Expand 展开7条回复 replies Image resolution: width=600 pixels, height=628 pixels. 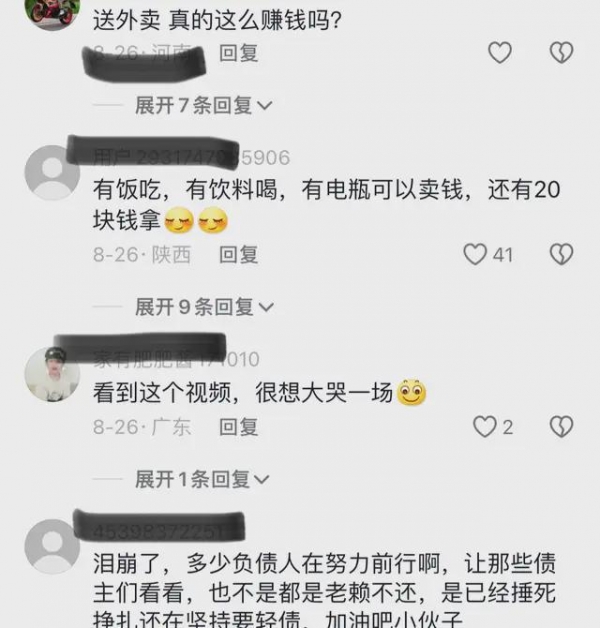(x=203, y=105)
